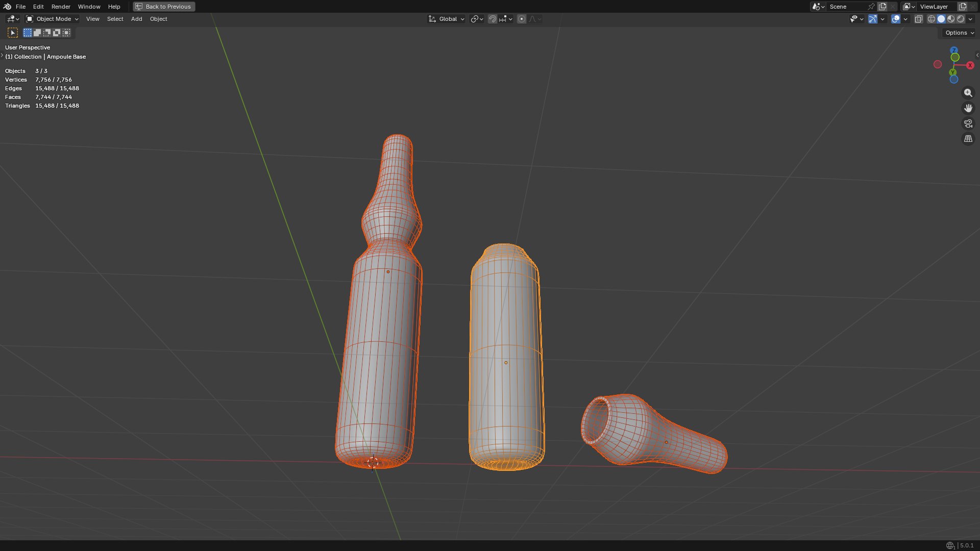Switch to solid viewport shading
Image resolution: width=980 pixels, height=551 pixels.
pyautogui.click(x=941, y=19)
